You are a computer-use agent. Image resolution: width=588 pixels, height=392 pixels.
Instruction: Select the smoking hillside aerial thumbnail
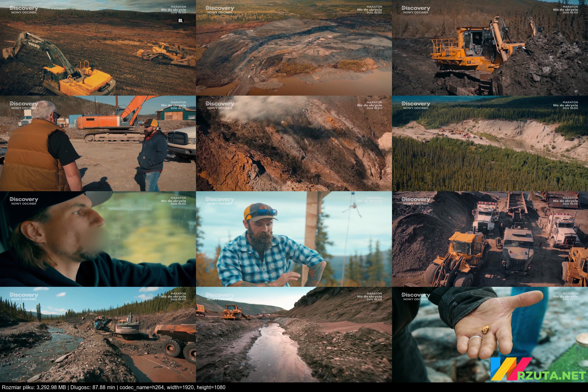294,143
